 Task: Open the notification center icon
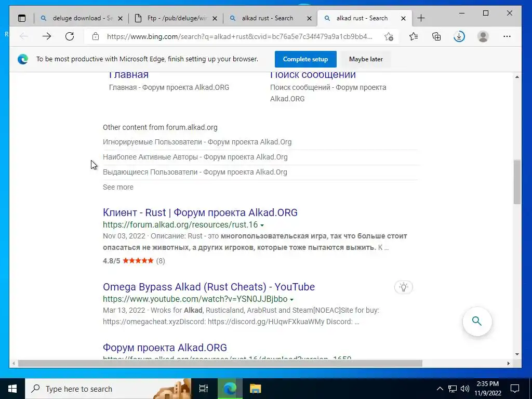pyautogui.click(x=515, y=389)
